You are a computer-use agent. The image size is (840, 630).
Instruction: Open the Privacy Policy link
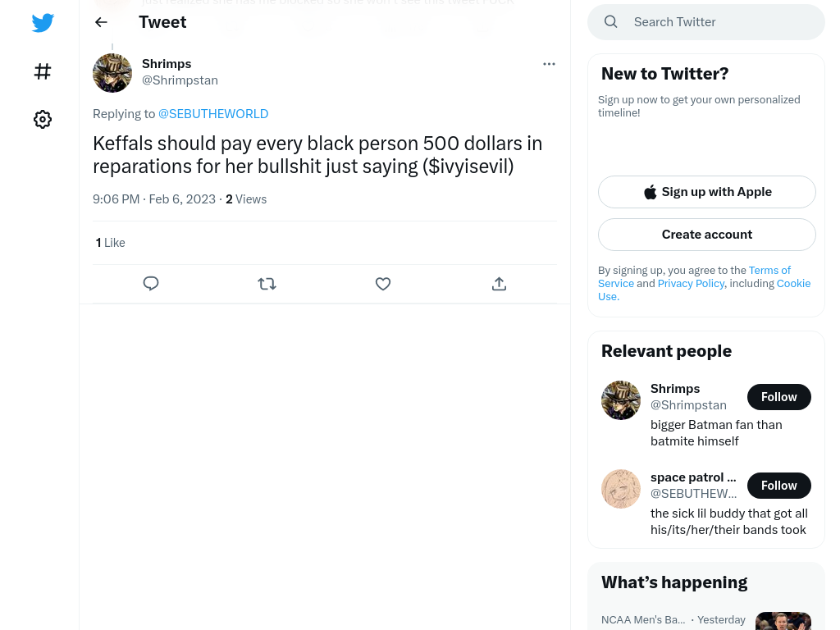(691, 283)
